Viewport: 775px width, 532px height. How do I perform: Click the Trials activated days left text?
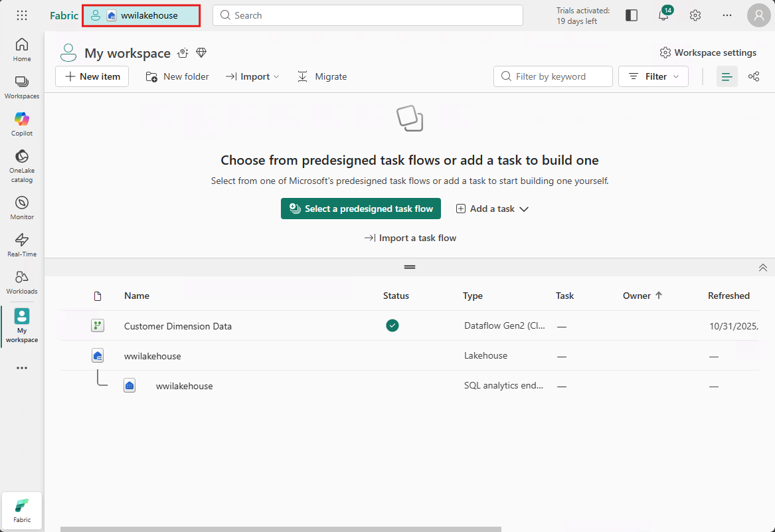(582, 16)
